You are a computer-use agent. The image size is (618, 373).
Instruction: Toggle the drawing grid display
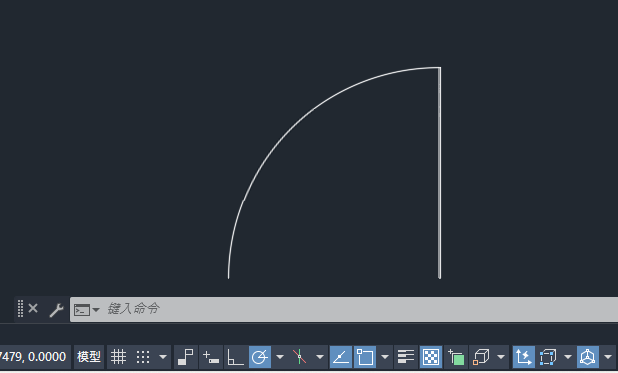(118, 357)
